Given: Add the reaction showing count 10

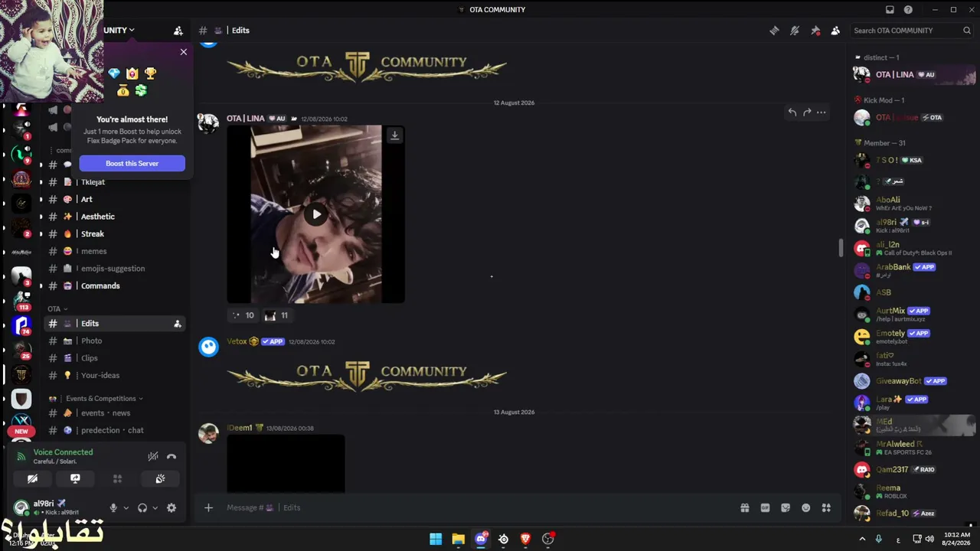Looking at the screenshot, I should pos(243,315).
